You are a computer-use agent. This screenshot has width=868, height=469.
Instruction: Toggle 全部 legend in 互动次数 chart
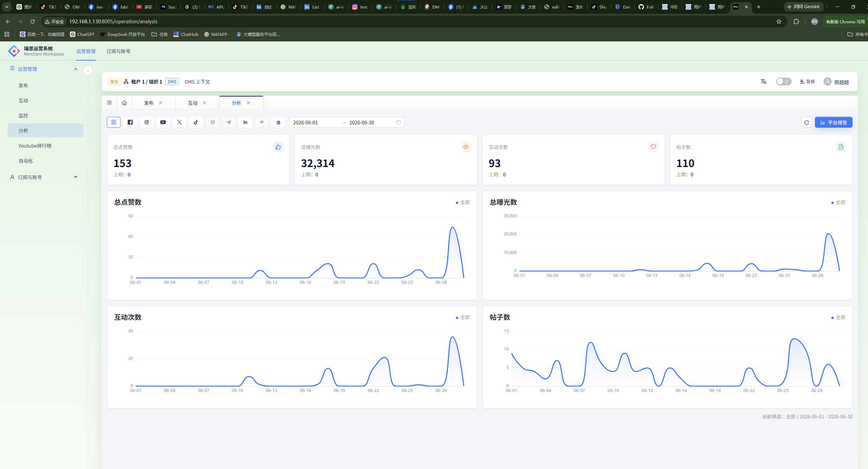(463, 317)
